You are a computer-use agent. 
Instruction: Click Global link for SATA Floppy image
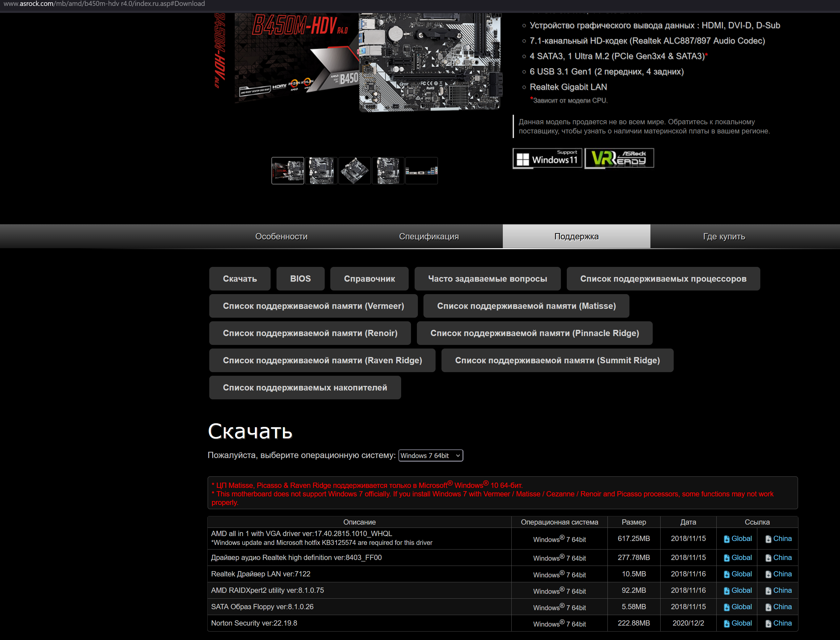742,607
